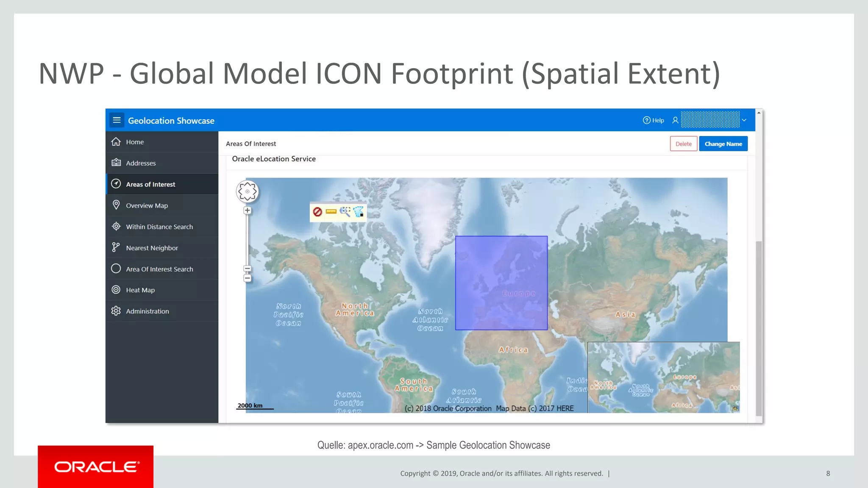Click the red Oracle logo
Screen dimensions: 868x488
pyautogui.click(x=96, y=467)
